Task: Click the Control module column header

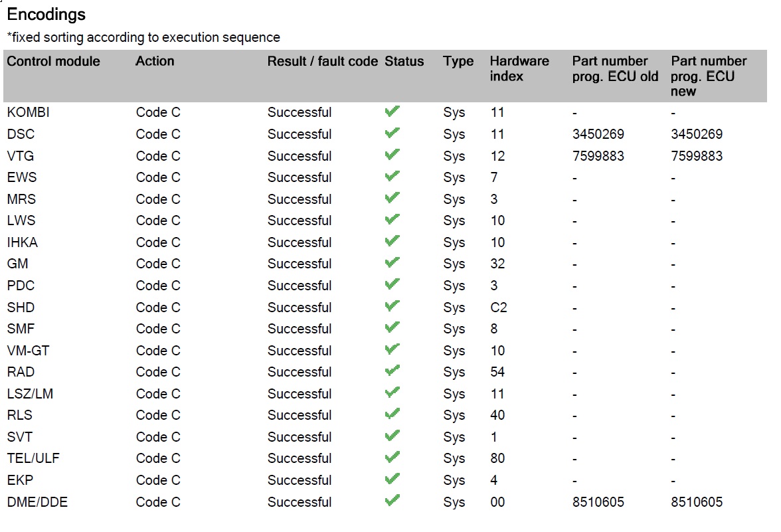Action: pos(53,61)
